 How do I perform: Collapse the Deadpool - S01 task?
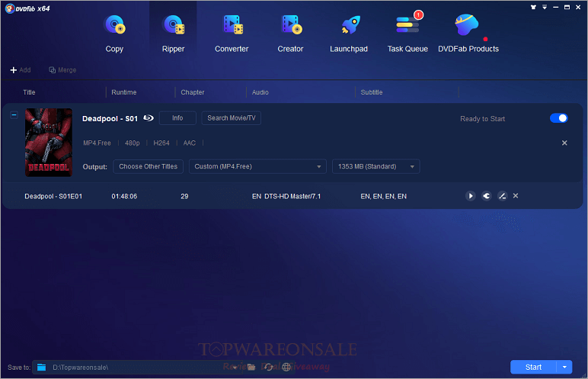point(14,115)
